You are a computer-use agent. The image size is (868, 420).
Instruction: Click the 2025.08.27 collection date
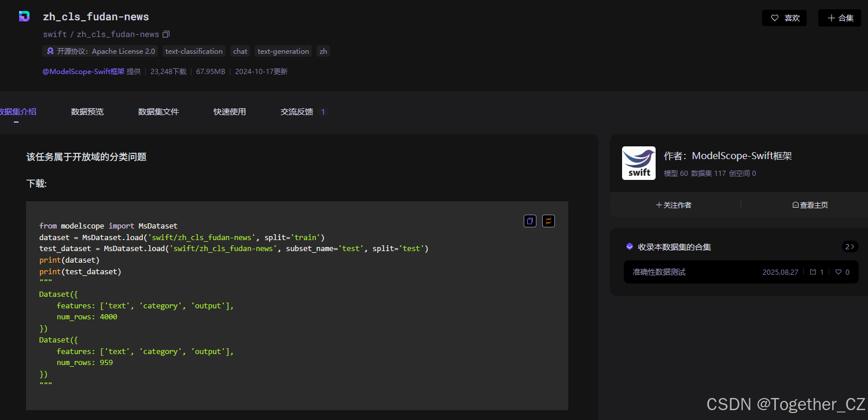pyautogui.click(x=780, y=272)
